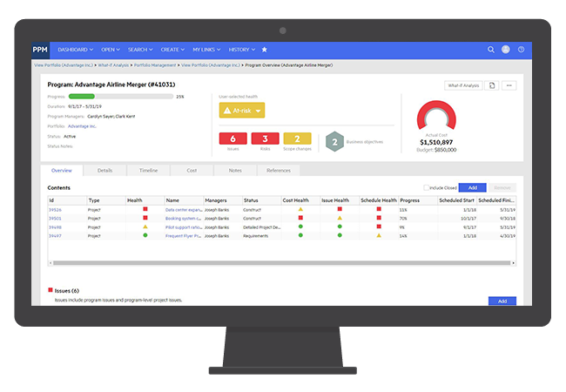Switch to the Notes tab
Image resolution: width=566 pixels, height=392 pixels.
click(x=235, y=171)
